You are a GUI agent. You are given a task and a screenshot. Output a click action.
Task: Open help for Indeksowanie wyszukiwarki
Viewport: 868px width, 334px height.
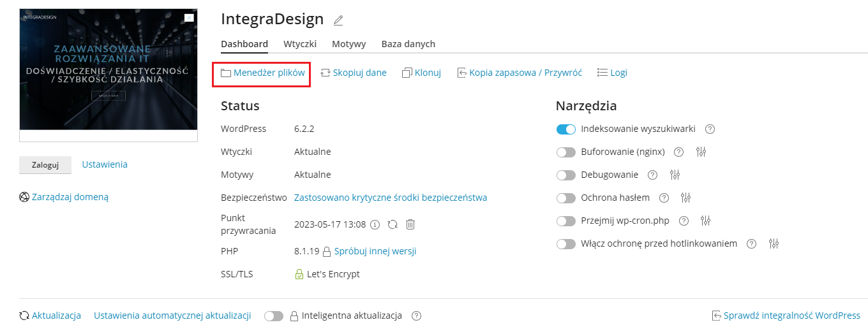(x=710, y=129)
